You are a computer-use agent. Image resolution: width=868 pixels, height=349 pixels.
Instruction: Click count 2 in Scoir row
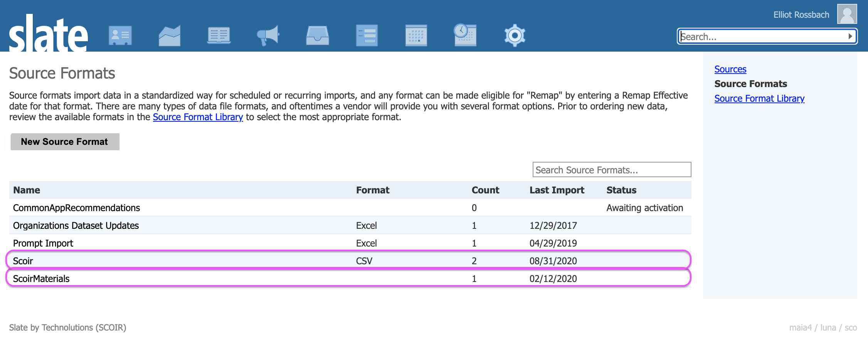pyautogui.click(x=474, y=261)
